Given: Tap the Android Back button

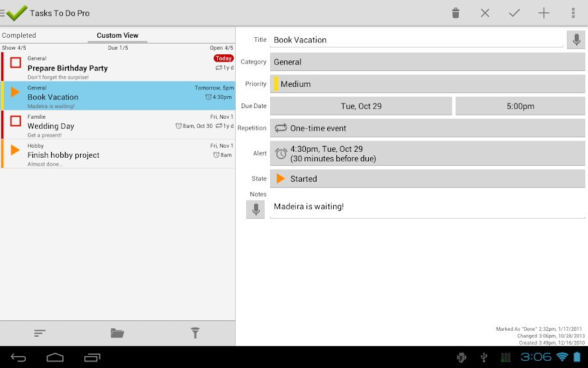Looking at the screenshot, I should [18, 357].
